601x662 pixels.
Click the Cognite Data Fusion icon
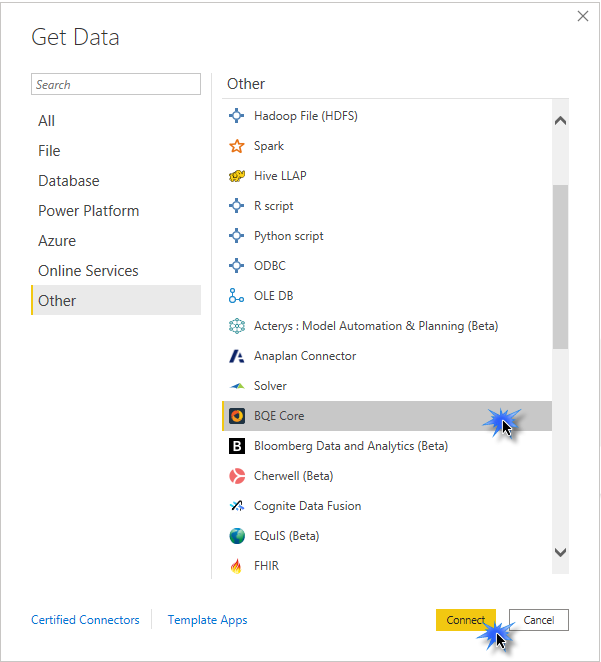pyautogui.click(x=237, y=506)
